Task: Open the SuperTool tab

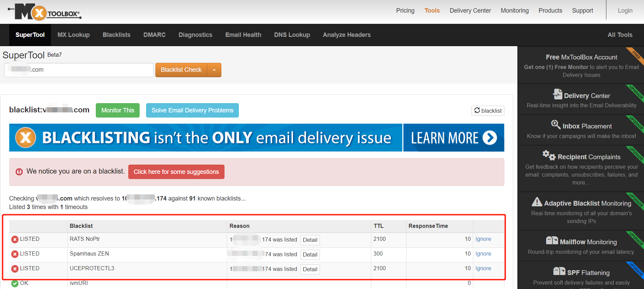Action: [30, 35]
